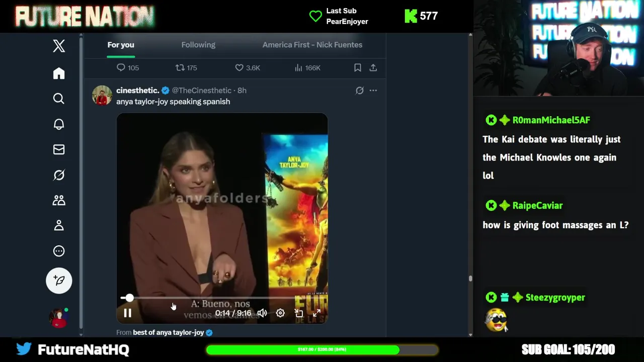
Task: Switch to the For you tab
Action: (x=121, y=45)
